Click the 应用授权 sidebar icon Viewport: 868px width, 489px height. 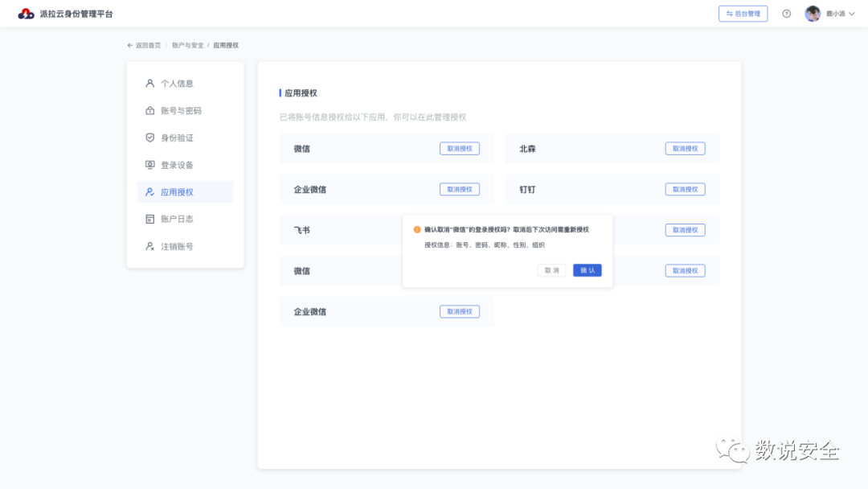click(149, 191)
